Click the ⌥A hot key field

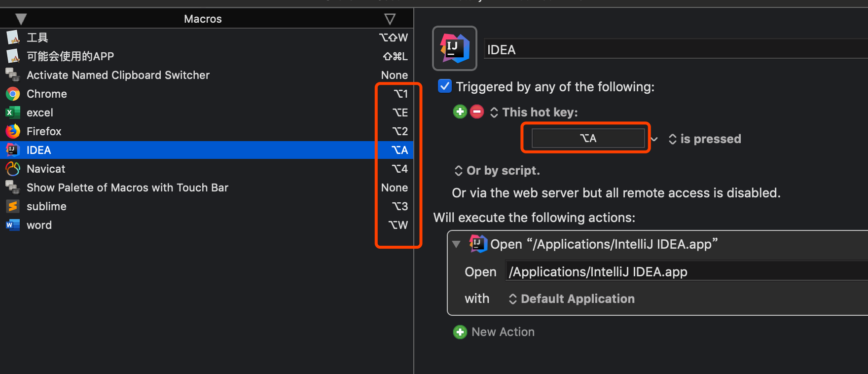588,138
